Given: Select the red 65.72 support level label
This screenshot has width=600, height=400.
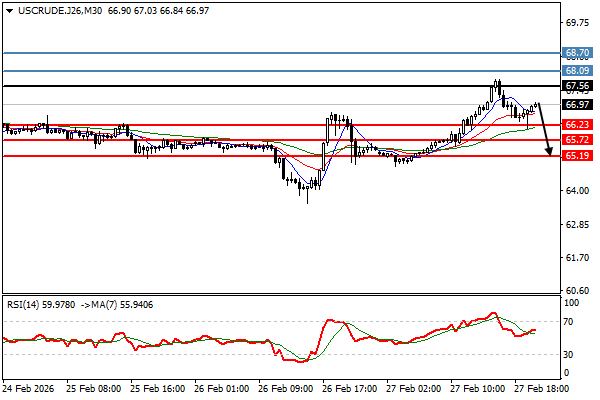Looking at the screenshot, I should point(576,140).
